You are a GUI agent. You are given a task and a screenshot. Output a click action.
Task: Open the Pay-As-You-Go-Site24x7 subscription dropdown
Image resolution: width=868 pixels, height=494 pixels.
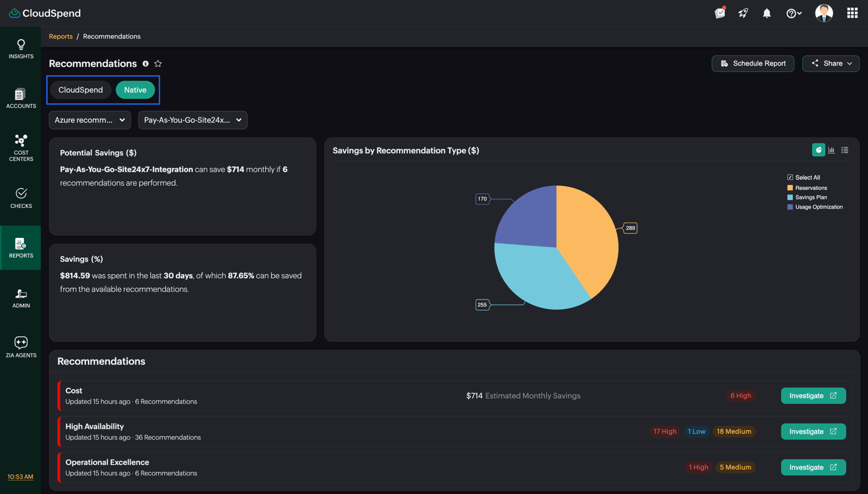(x=193, y=120)
